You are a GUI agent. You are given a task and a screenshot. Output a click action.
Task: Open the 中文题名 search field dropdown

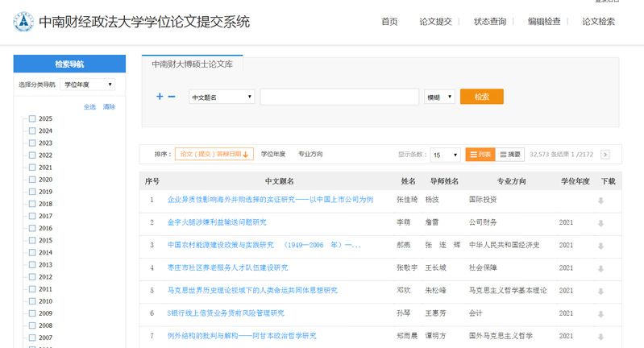(222, 97)
